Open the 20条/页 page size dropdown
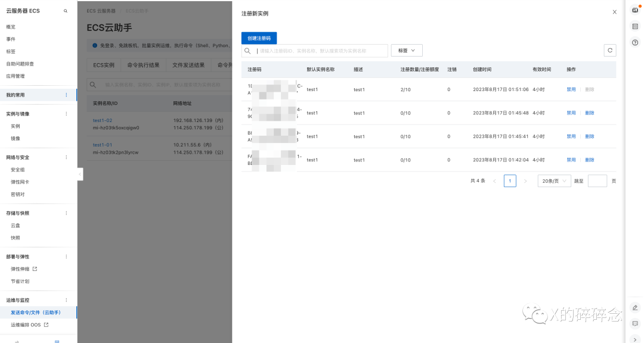 (554, 181)
